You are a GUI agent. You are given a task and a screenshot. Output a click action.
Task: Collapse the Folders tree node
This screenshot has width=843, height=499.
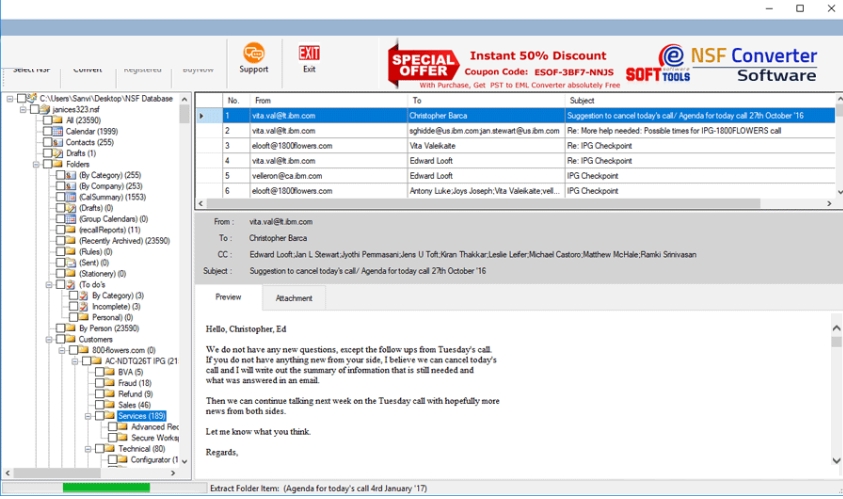36,165
